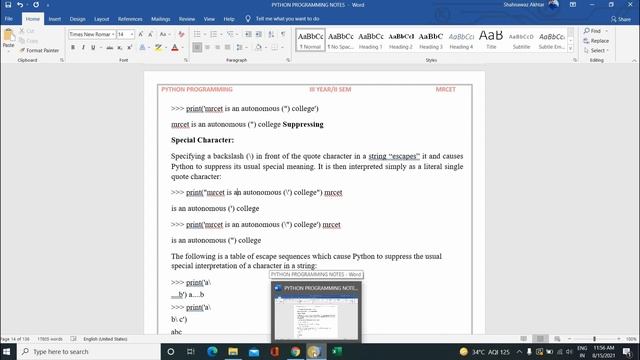
Task: Click the font color red A swatch
Action: point(175,48)
